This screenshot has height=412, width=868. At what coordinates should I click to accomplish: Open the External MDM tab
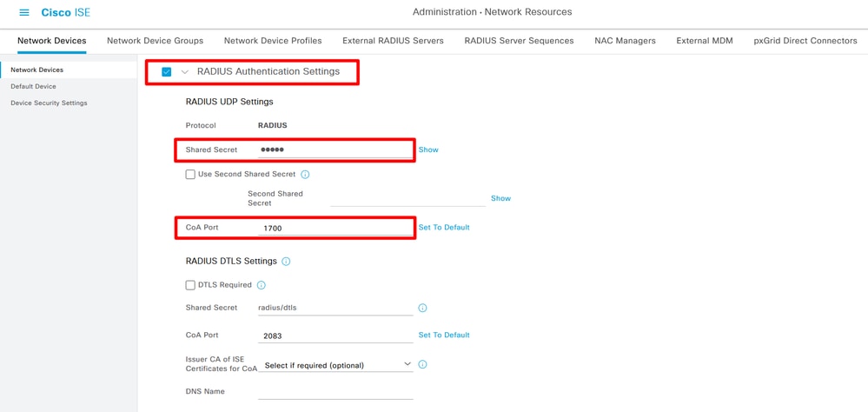coord(705,41)
